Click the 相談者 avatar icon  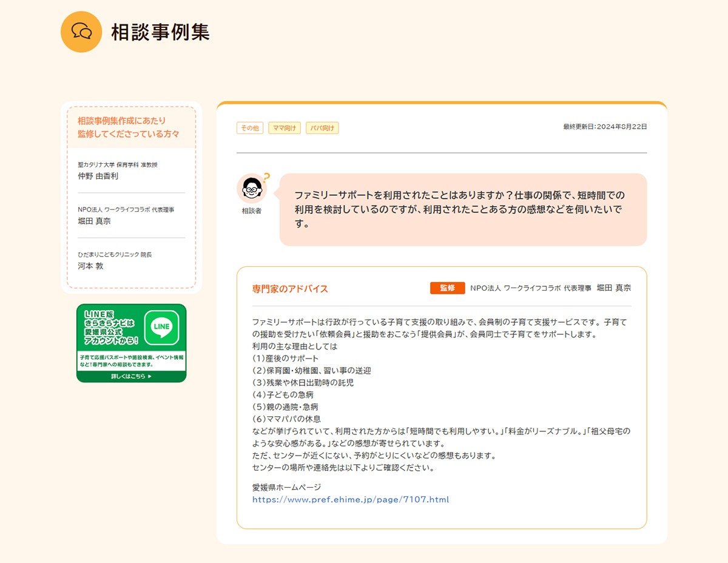point(251,189)
